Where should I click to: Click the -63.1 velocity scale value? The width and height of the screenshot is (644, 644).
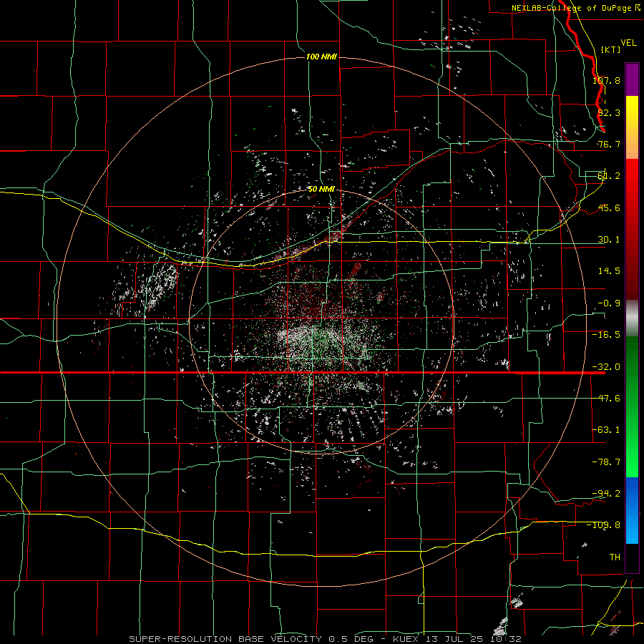tap(606, 430)
